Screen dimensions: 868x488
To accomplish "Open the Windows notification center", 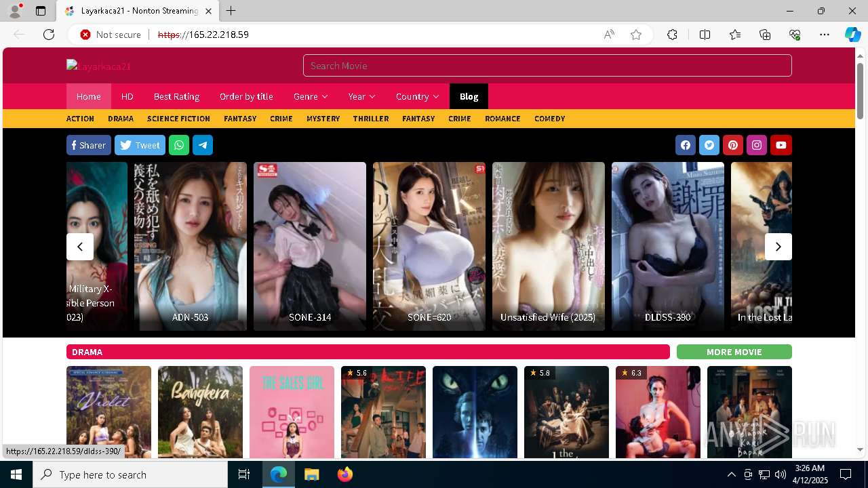I will coord(846,474).
